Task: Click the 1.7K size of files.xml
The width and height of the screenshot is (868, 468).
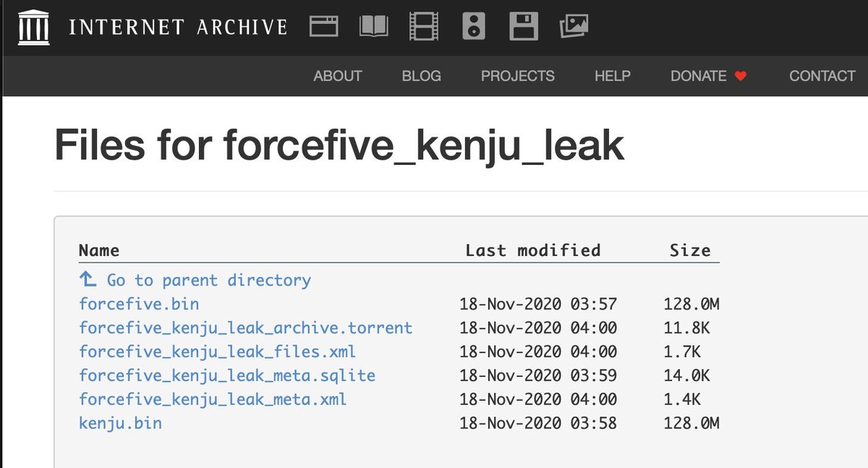Action: pos(682,352)
